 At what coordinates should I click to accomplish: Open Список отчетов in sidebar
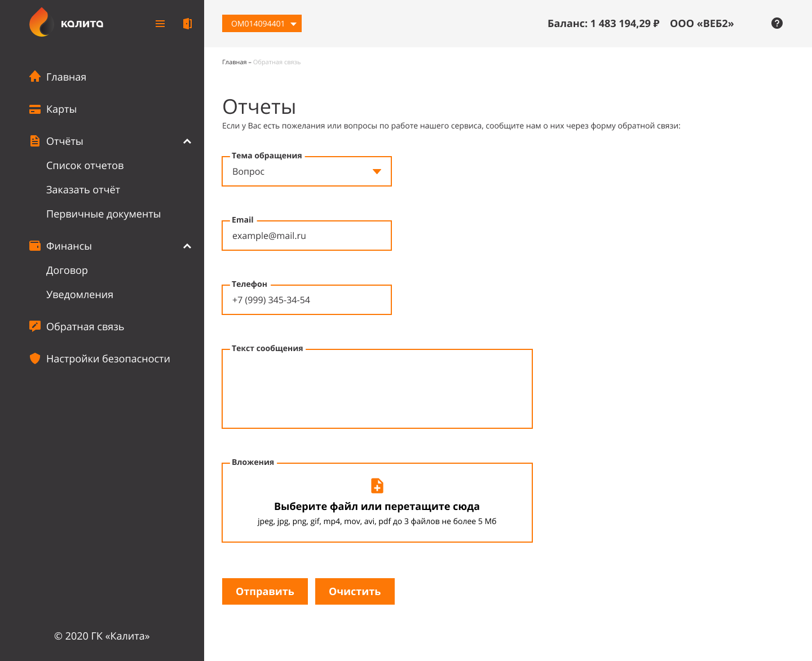(85, 166)
